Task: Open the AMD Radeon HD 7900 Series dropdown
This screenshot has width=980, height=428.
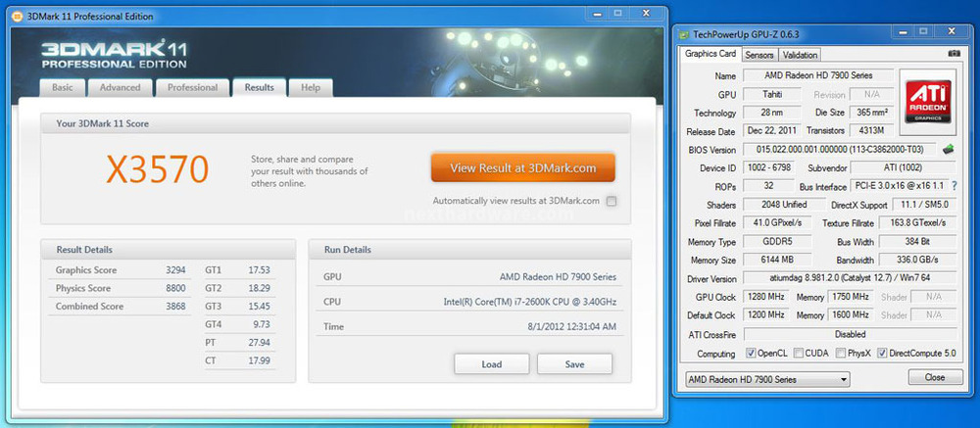Action: point(767,379)
